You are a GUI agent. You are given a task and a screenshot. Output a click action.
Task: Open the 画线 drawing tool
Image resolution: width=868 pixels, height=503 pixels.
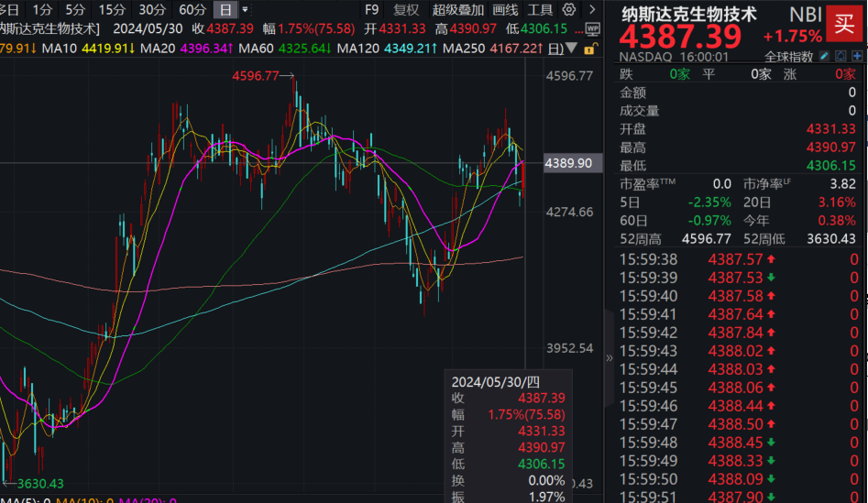505,9
